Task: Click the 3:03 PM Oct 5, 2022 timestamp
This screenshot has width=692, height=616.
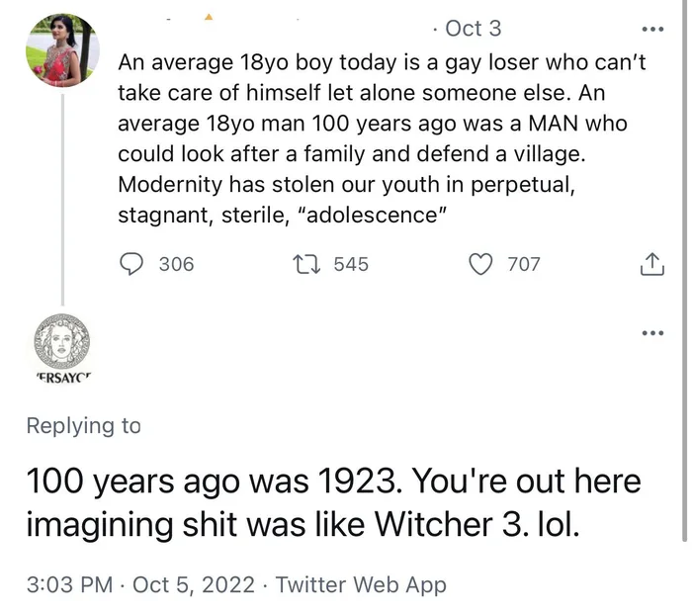Action: point(140,584)
